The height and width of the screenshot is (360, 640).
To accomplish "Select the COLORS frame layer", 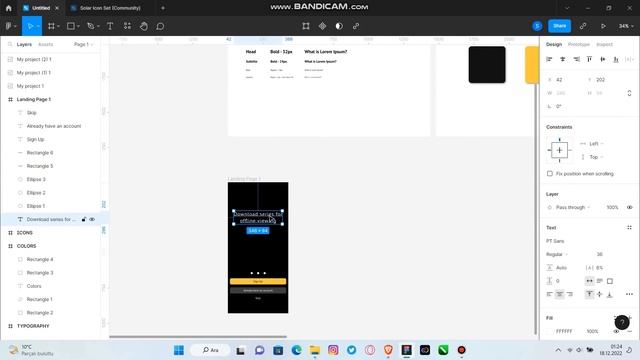I will pyautogui.click(x=26, y=246).
